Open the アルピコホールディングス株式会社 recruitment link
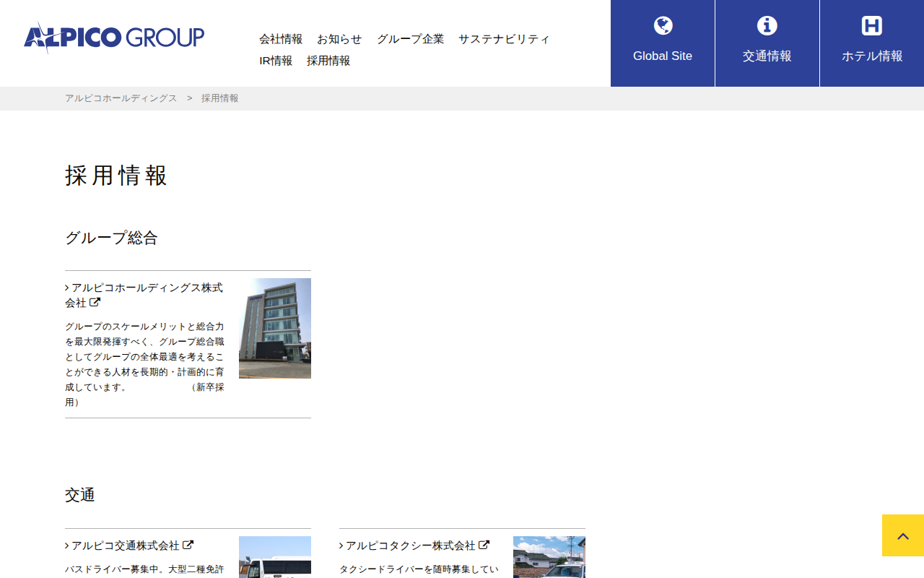This screenshot has height=578, width=924. coord(144,295)
